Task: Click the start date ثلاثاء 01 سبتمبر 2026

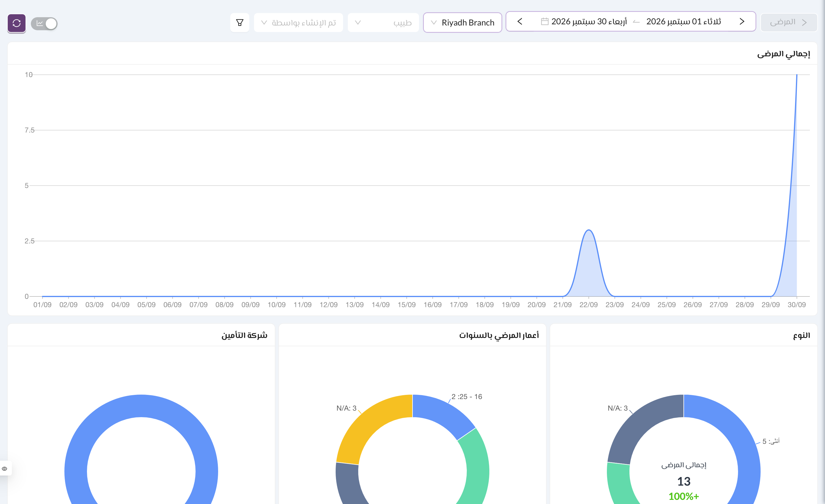Action: [684, 22]
